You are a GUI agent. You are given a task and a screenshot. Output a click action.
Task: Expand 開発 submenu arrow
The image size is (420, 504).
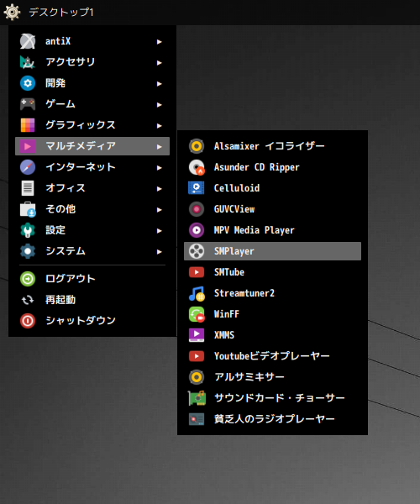[159, 84]
